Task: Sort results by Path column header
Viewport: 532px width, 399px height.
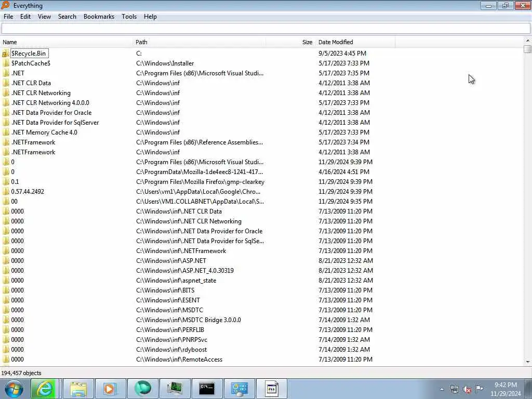Action: pyautogui.click(x=199, y=42)
